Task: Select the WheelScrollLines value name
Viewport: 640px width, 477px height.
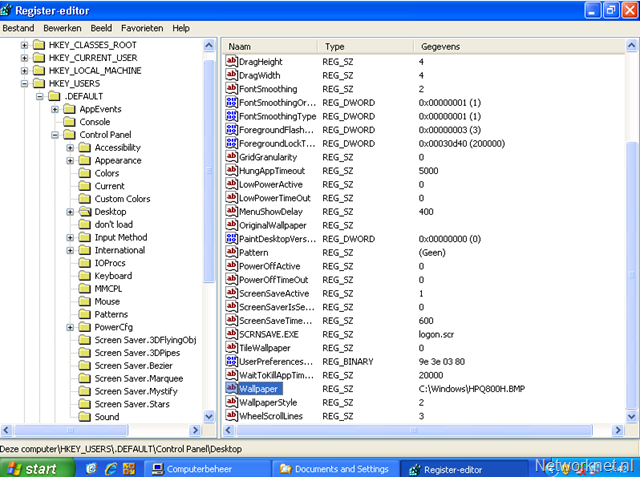Action: pyautogui.click(x=271, y=416)
